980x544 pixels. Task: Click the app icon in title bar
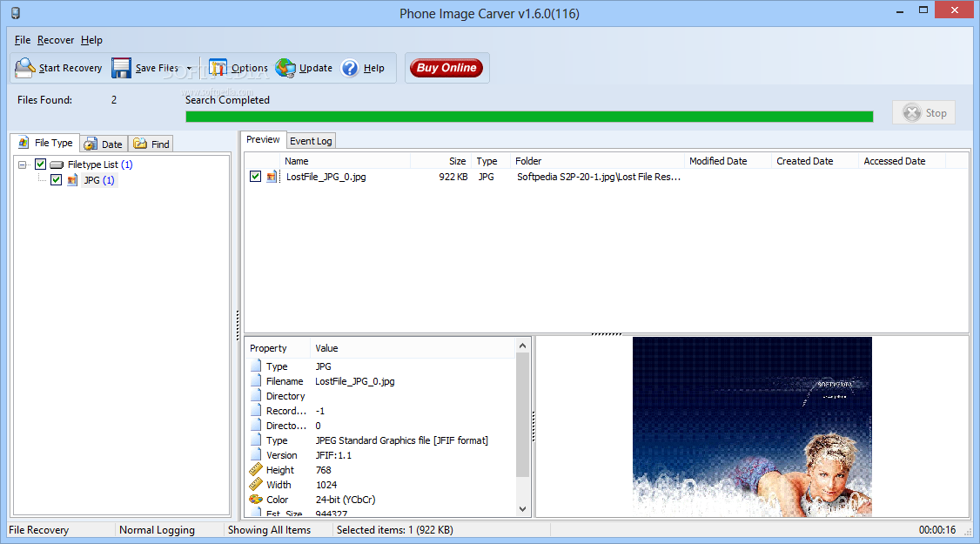[x=16, y=13]
